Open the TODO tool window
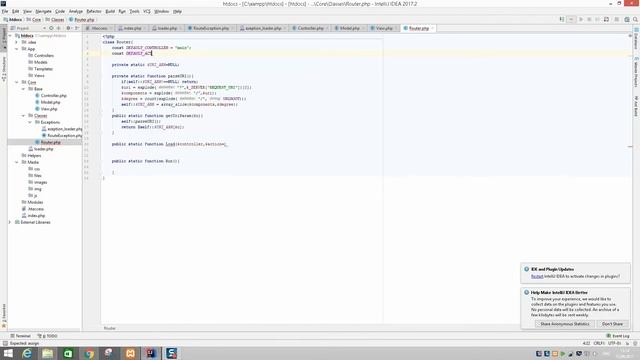The width and height of the screenshot is (640, 360). coord(47,336)
